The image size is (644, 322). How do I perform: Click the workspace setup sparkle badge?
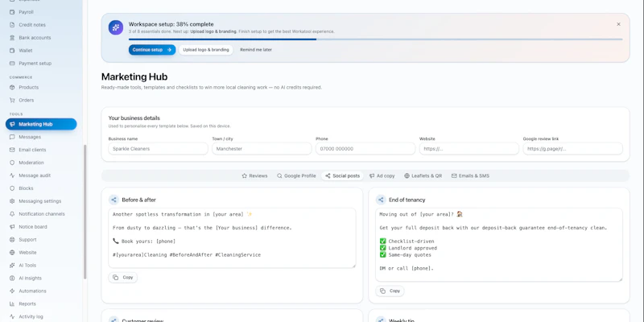tap(116, 27)
